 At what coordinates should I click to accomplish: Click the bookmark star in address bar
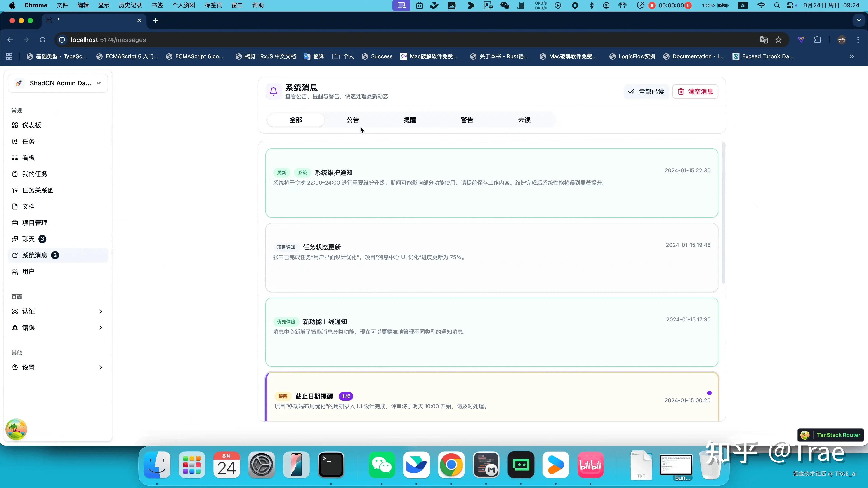coord(778,40)
